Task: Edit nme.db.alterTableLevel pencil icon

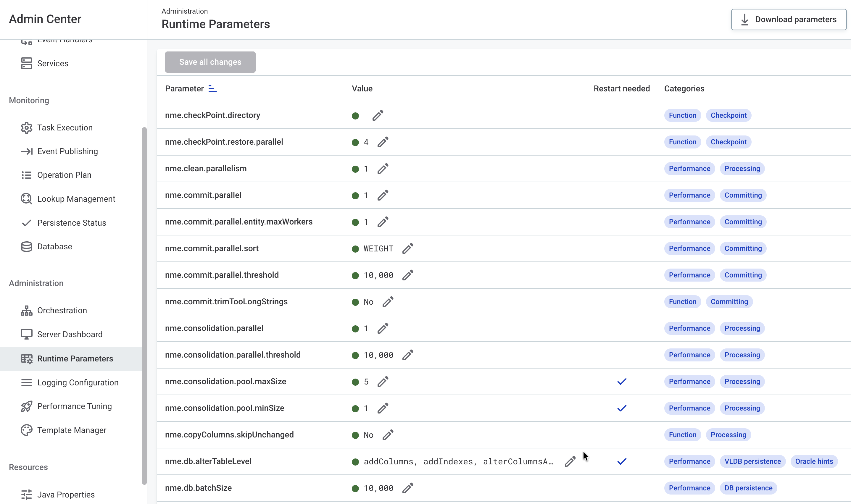Action: pyautogui.click(x=570, y=461)
